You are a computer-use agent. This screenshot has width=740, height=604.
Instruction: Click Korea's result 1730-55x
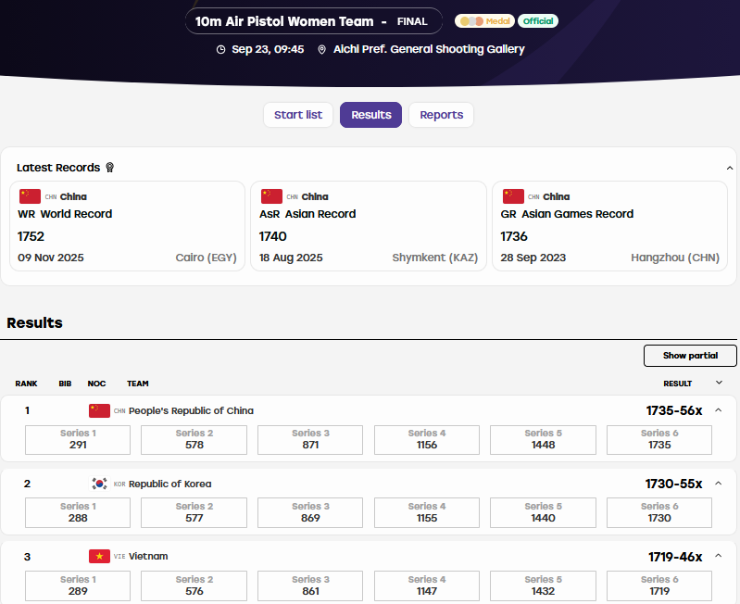(673, 484)
